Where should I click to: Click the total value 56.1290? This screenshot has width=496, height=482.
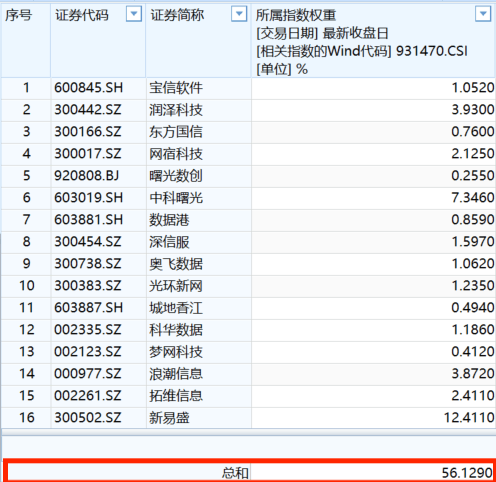tap(467, 473)
